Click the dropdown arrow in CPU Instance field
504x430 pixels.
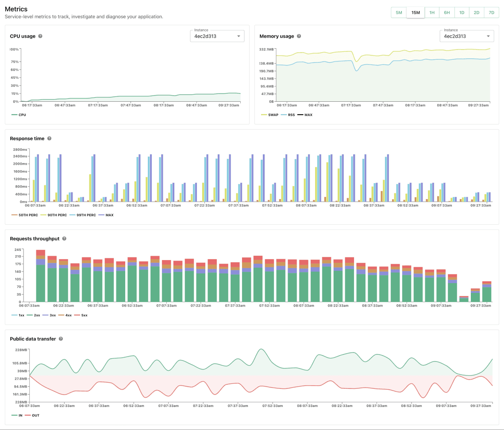tap(239, 36)
